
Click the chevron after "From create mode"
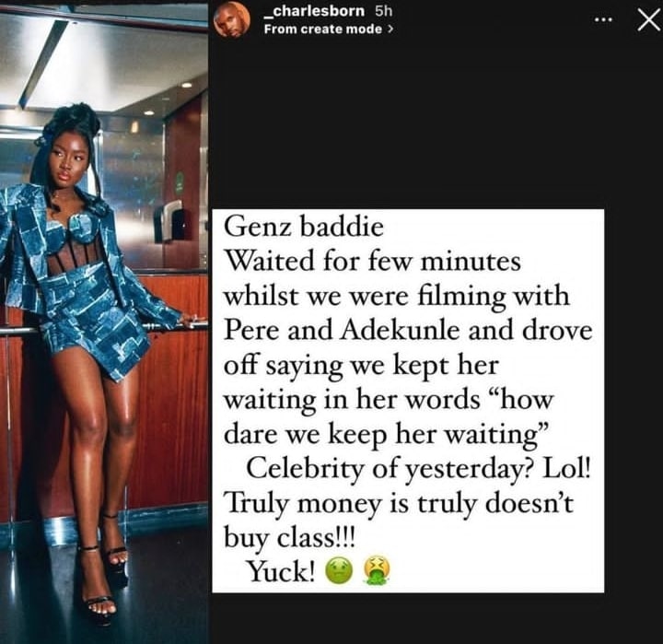click(x=390, y=29)
